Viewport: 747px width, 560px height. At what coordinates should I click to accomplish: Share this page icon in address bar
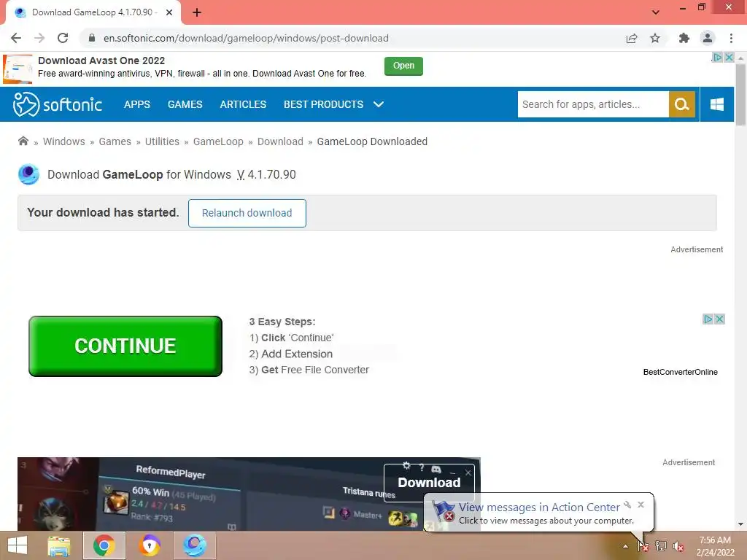[632, 38]
